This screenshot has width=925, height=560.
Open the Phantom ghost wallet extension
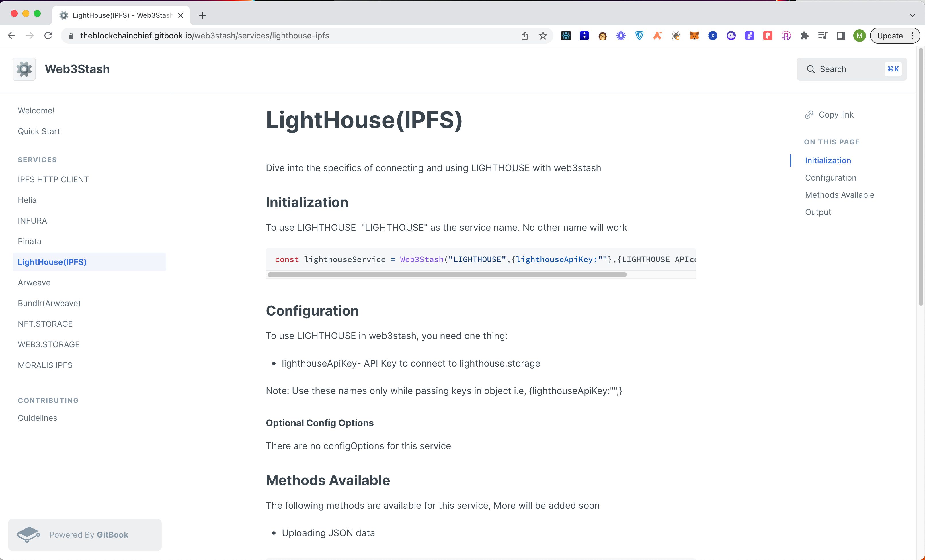[x=731, y=36]
